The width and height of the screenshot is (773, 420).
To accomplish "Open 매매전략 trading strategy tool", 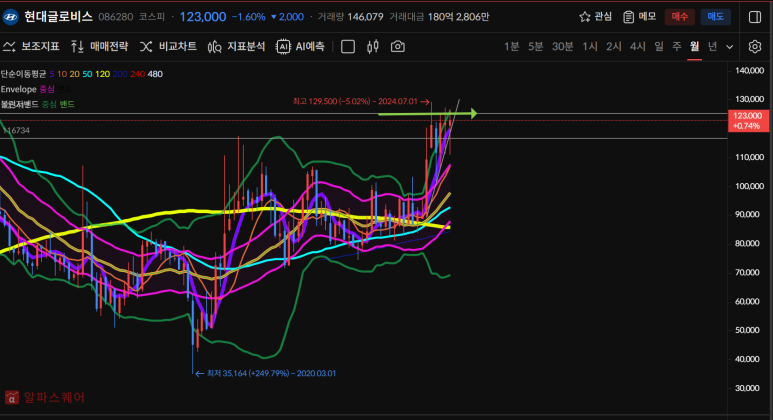I will tap(100, 46).
